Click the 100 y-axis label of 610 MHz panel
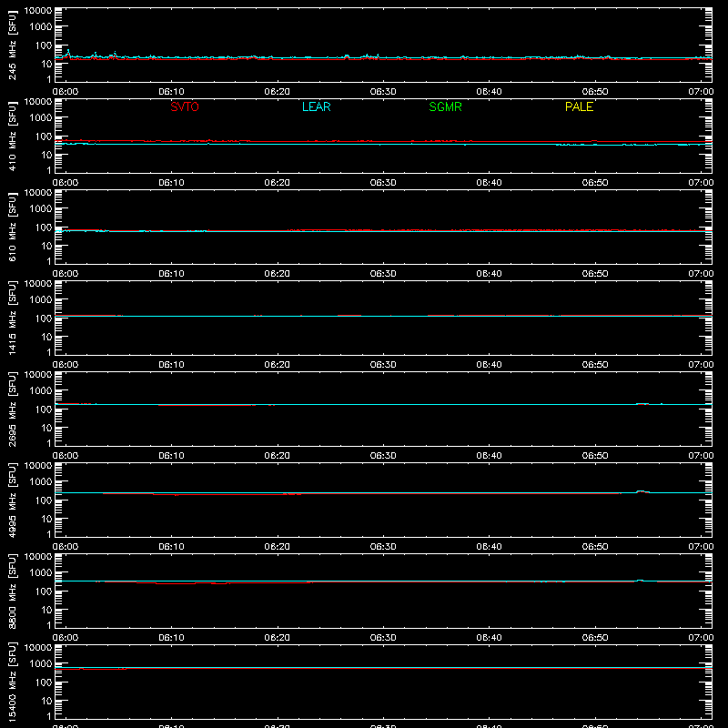 pos(44,227)
